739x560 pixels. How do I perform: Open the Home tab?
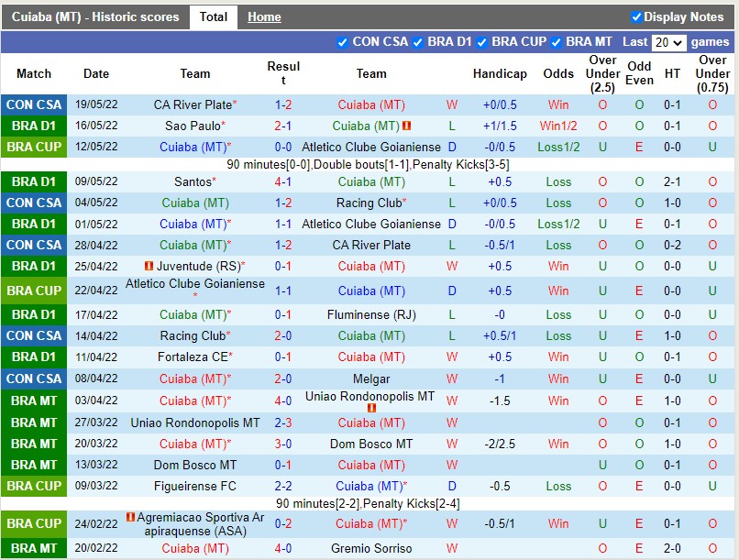tap(264, 16)
